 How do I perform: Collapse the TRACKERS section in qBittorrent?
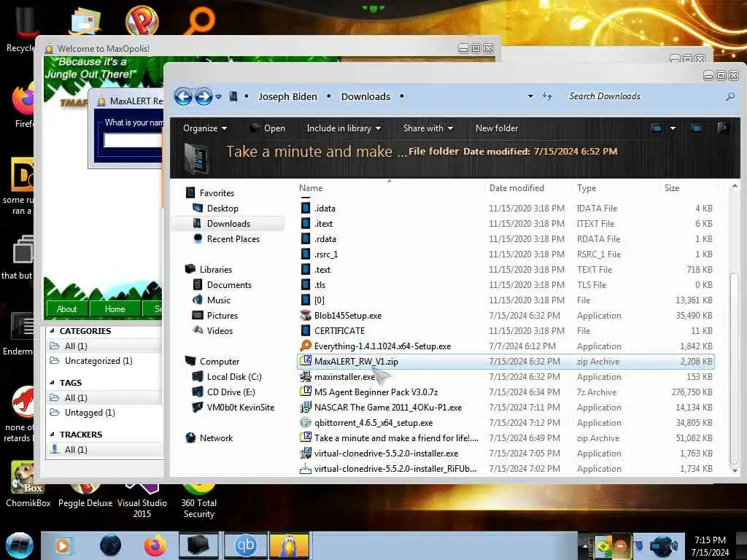tap(52, 435)
